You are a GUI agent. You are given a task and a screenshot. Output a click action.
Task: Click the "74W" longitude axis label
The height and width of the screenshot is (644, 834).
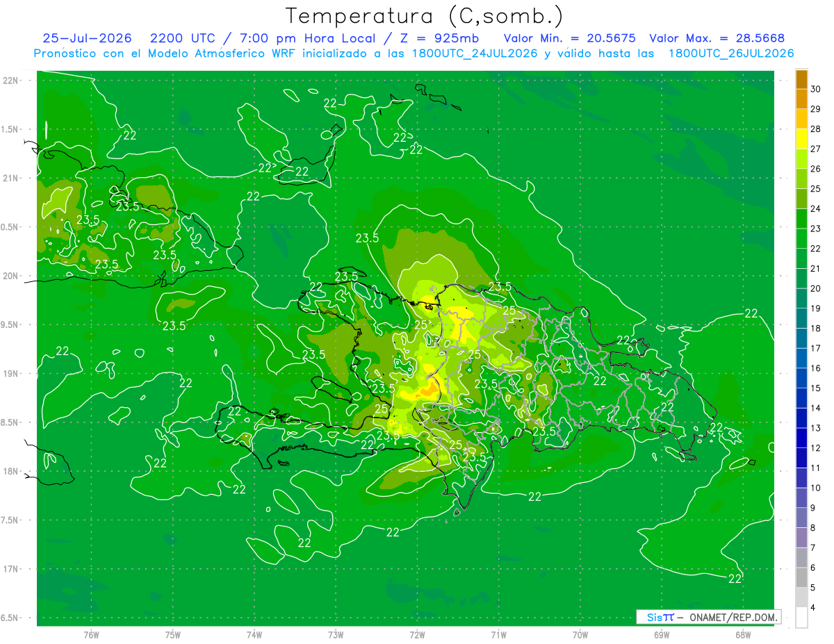coord(254,634)
